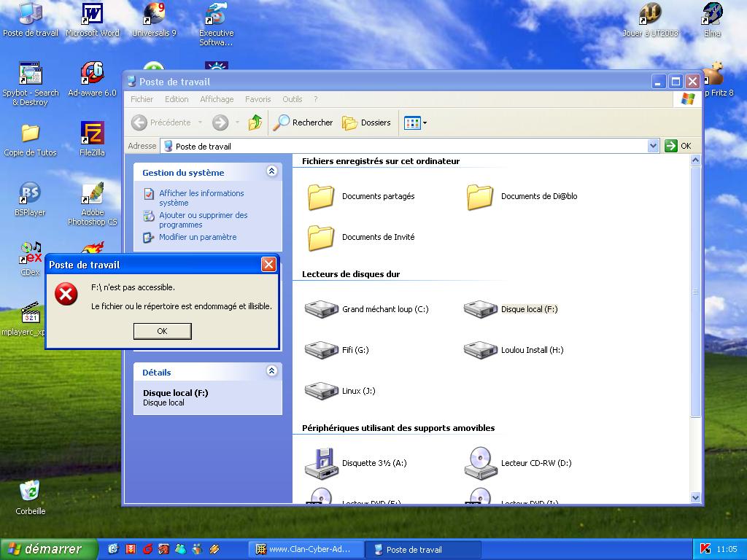
Task: Open the BSPlayer desktop shortcut
Action: point(30,199)
